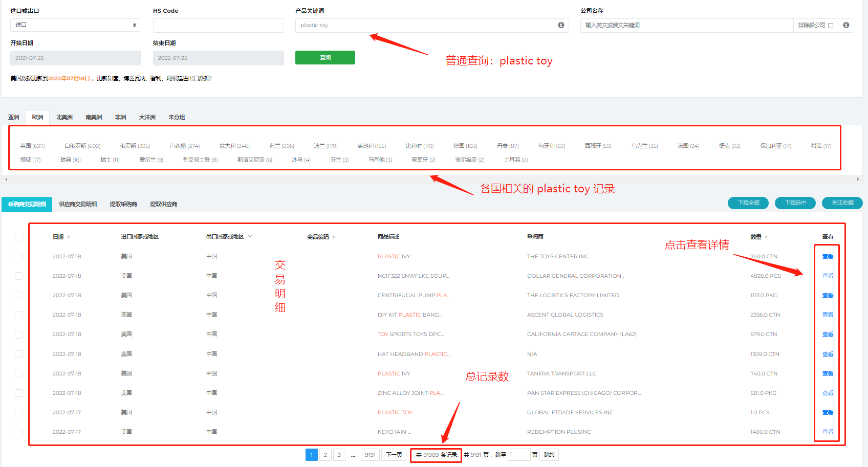Click the product keyword input field
Screen dimensions: 868x467
tap(424, 25)
